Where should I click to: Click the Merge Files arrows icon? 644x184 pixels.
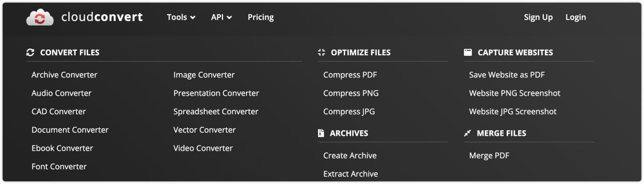pos(467,133)
